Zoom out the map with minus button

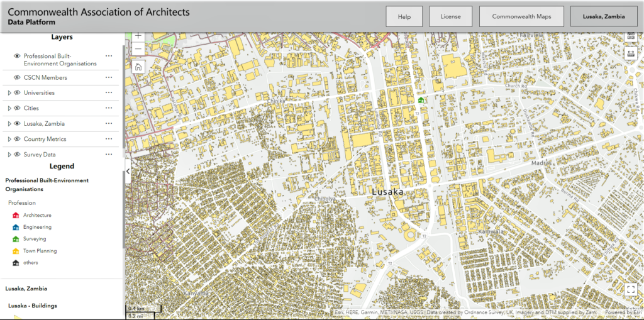(138, 49)
